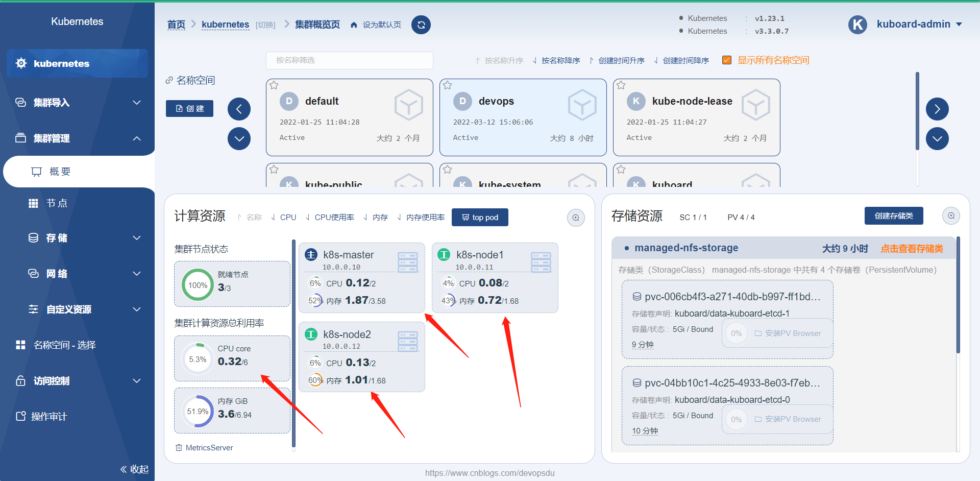Expand namespaces using right down-arrow button
Viewport: 980px width, 481px height.
(x=937, y=138)
